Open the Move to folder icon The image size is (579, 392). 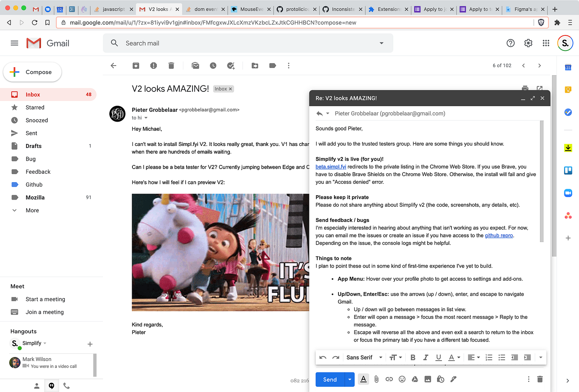[255, 66]
